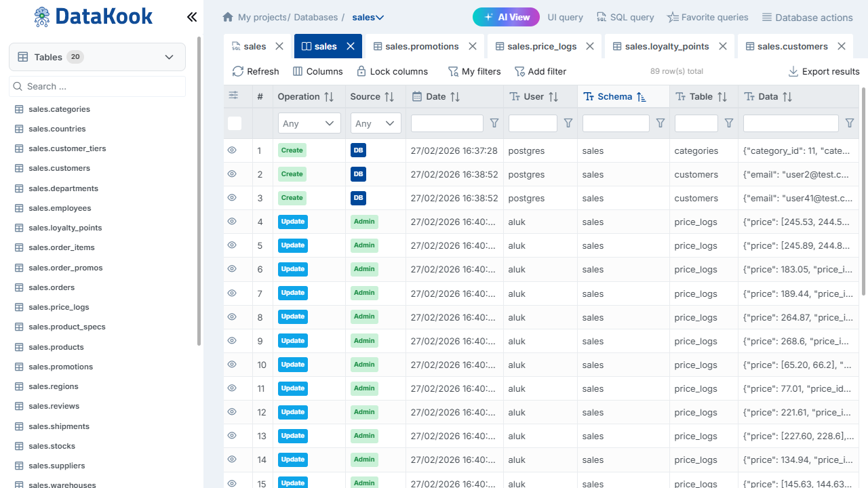Open the Operation filter Any dropdown

click(x=309, y=123)
